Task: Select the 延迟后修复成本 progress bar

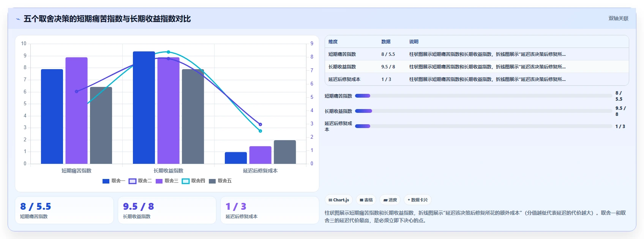Action: point(483,126)
